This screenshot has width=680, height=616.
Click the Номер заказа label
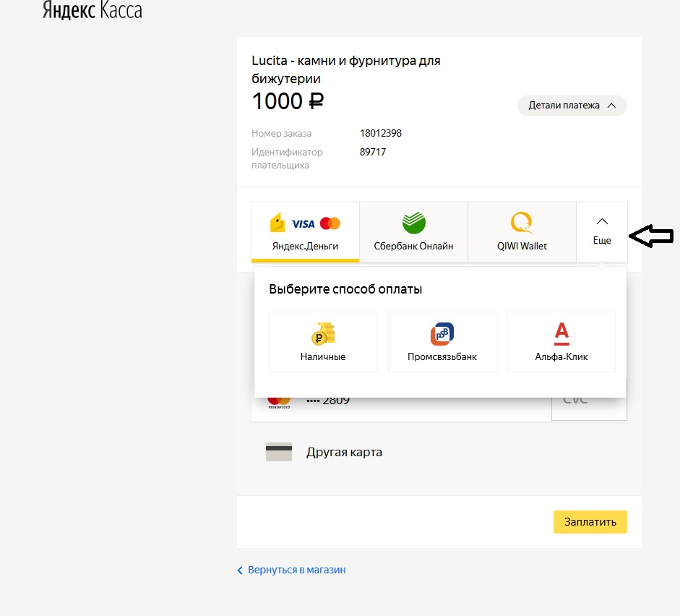(x=281, y=133)
